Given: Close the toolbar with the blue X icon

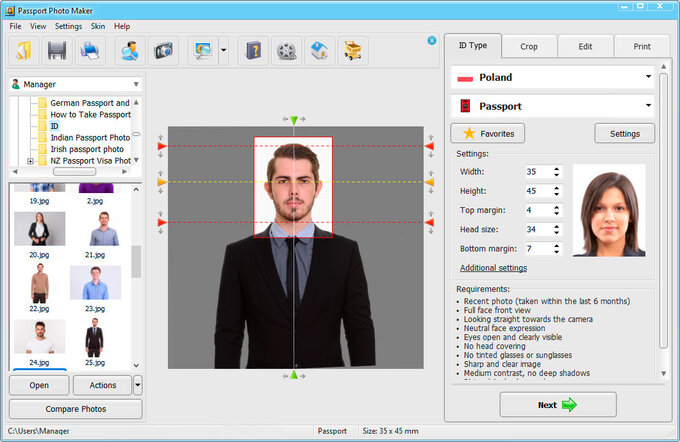Looking at the screenshot, I should [x=432, y=40].
